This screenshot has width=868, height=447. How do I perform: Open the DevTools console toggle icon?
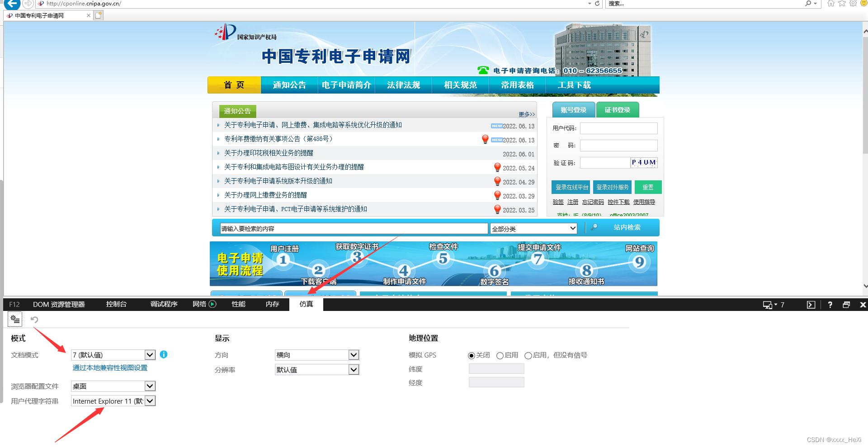click(x=811, y=305)
